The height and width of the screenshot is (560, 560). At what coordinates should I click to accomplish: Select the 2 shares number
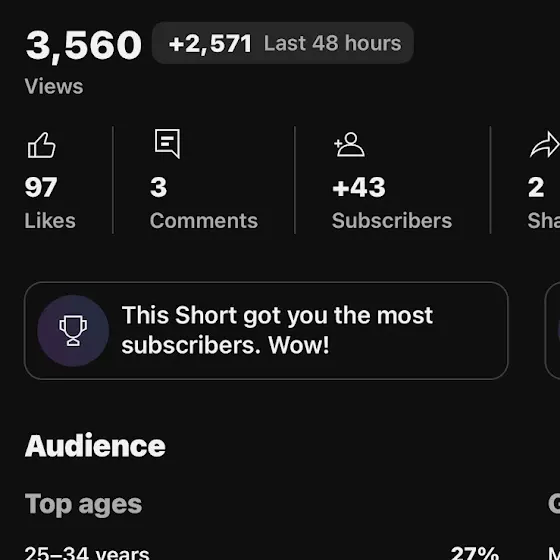point(536,187)
